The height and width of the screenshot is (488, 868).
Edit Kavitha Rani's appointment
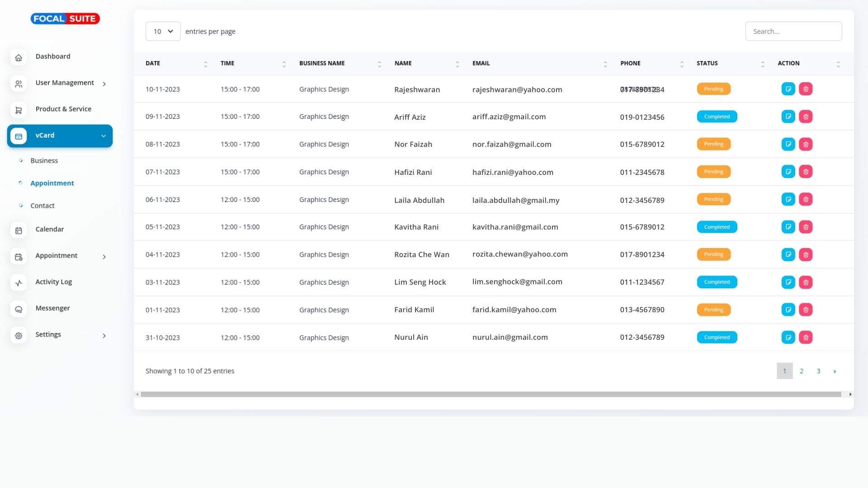pyautogui.click(x=788, y=227)
